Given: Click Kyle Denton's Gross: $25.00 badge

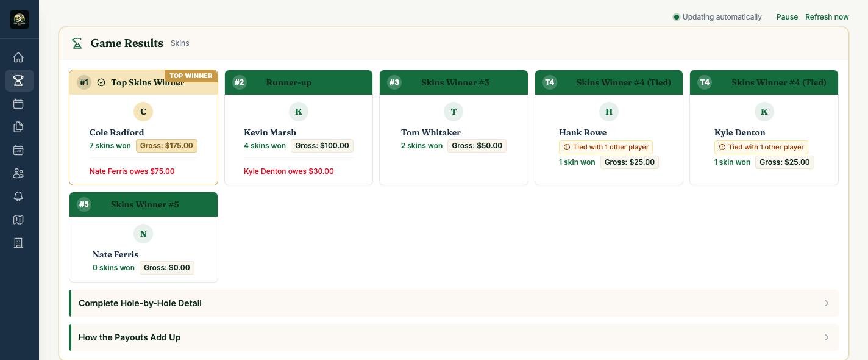Looking at the screenshot, I should pos(784,162).
